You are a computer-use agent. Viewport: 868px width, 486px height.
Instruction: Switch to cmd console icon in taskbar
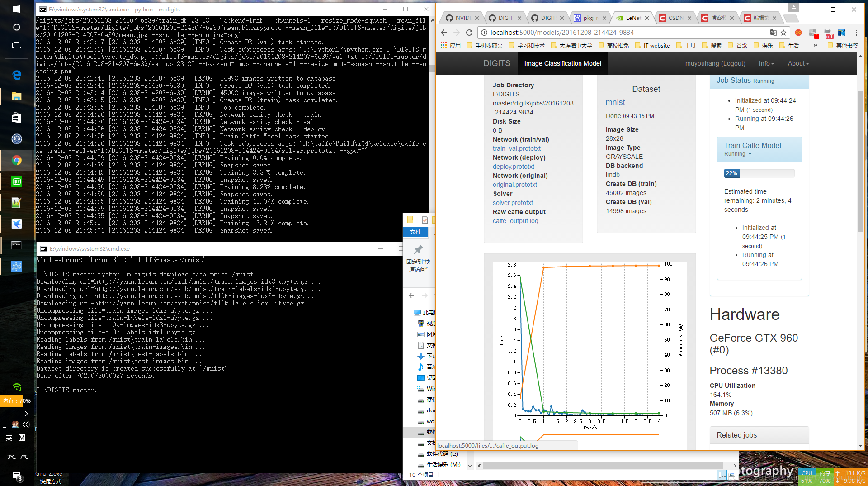pyautogui.click(x=17, y=245)
